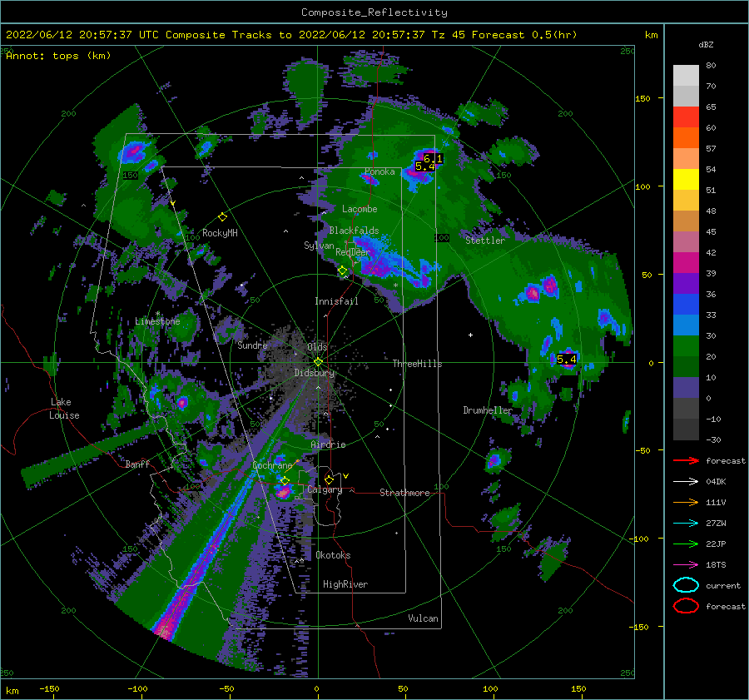The height and width of the screenshot is (700, 749).
Task: Pick the green 22JP arrow icon
Action: coord(686,544)
